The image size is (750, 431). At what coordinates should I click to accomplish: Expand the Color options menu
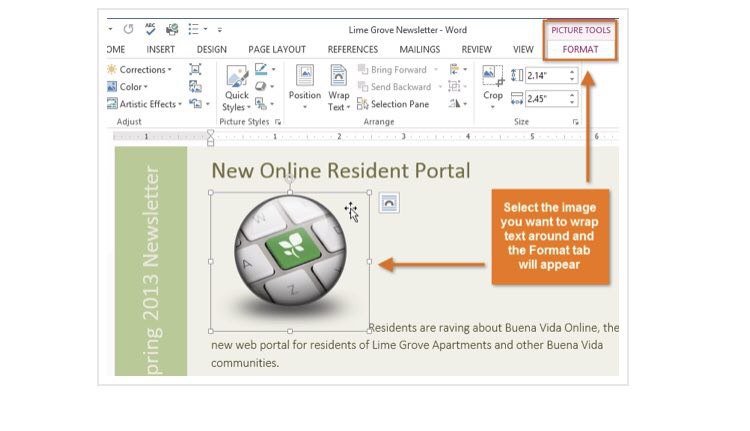coord(131,87)
